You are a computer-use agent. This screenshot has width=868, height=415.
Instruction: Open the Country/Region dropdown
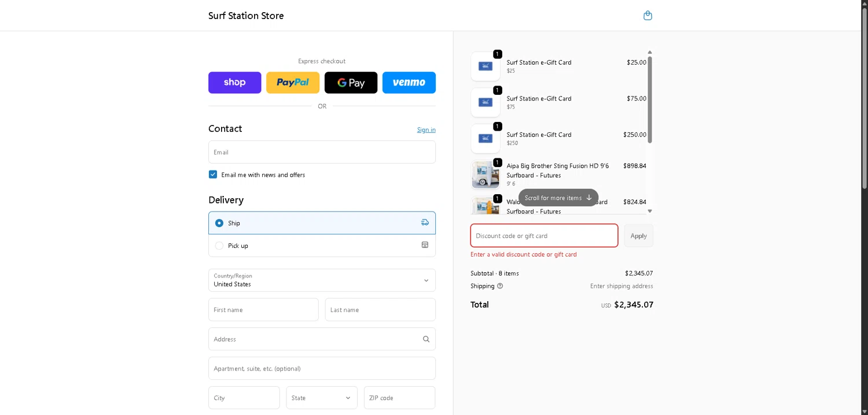322,280
